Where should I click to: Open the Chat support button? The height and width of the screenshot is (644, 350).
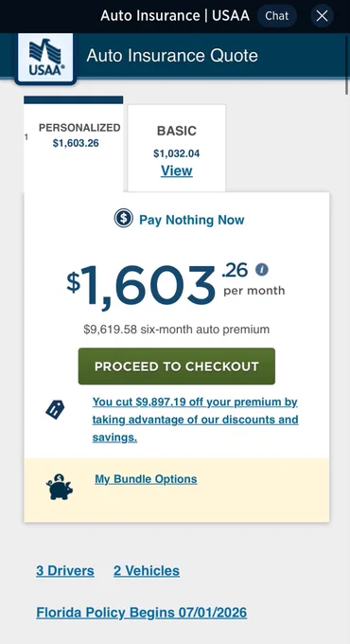coord(277,16)
